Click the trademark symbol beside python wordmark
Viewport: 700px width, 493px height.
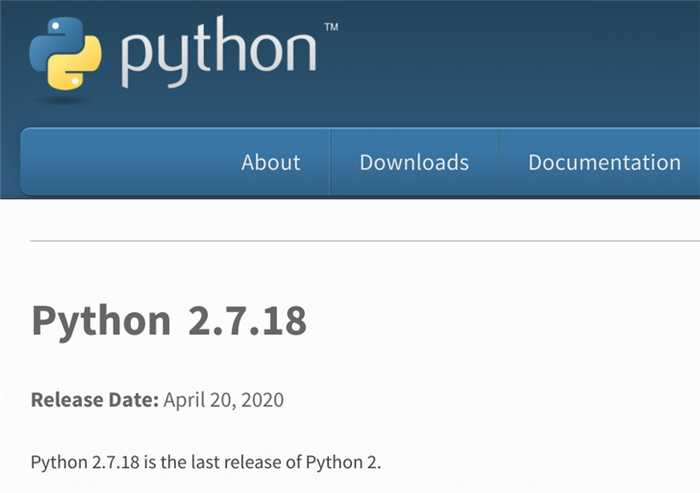point(331,27)
